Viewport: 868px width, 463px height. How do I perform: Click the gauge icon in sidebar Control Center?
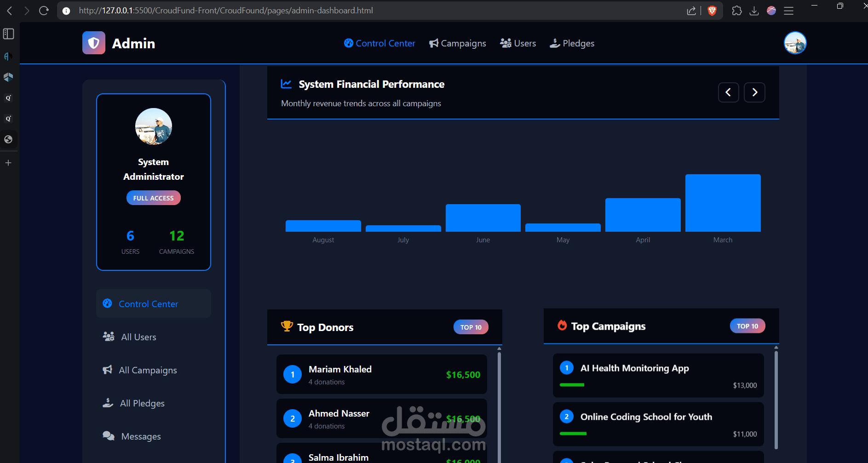click(108, 303)
